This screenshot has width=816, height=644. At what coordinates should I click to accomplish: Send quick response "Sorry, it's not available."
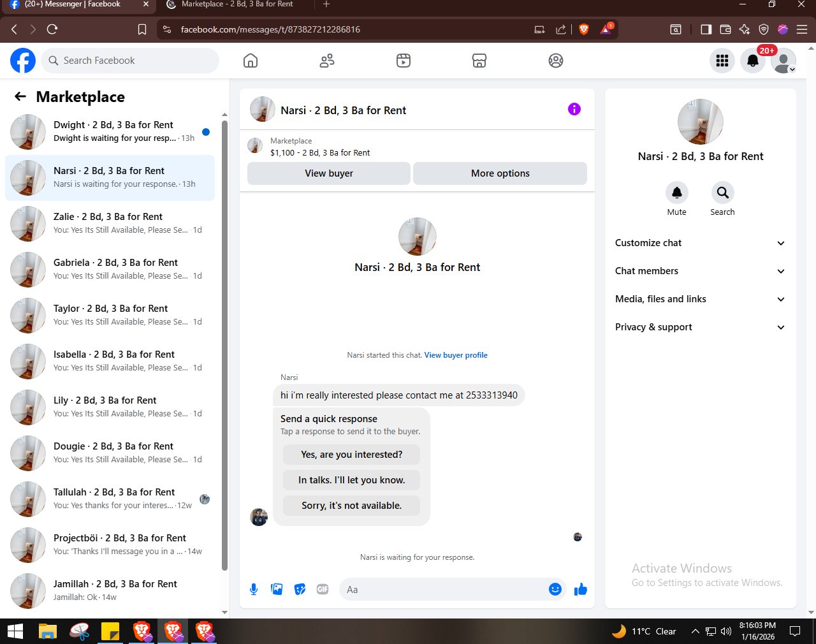point(351,506)
